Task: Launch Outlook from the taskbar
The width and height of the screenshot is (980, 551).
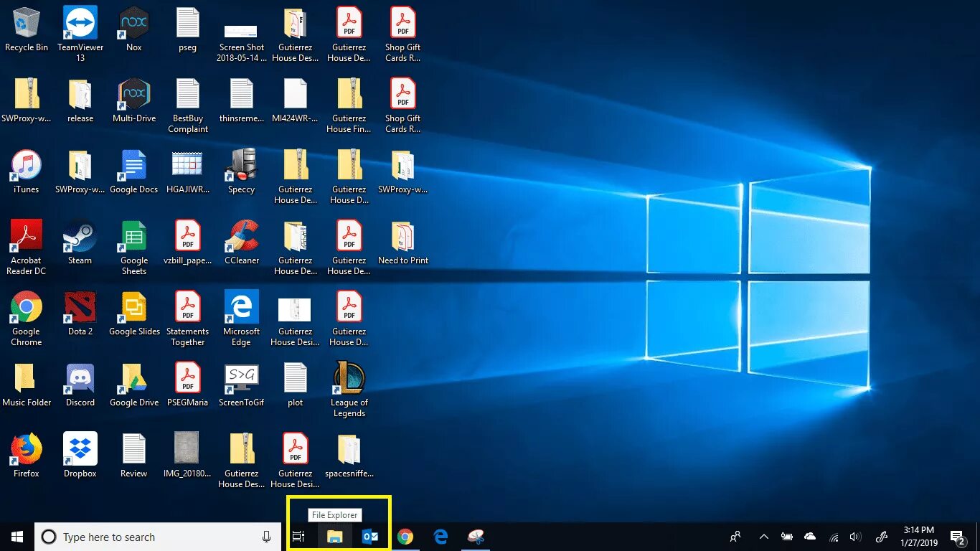Action: point(370,537)
